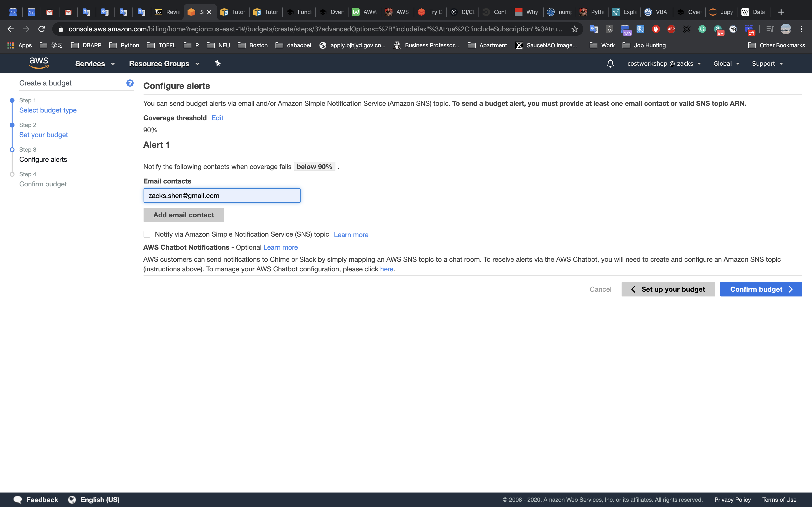The image size is (812, 507).
Task: Enable Notify via Amazon SNS topic checkbox
Action: [147, 234]
